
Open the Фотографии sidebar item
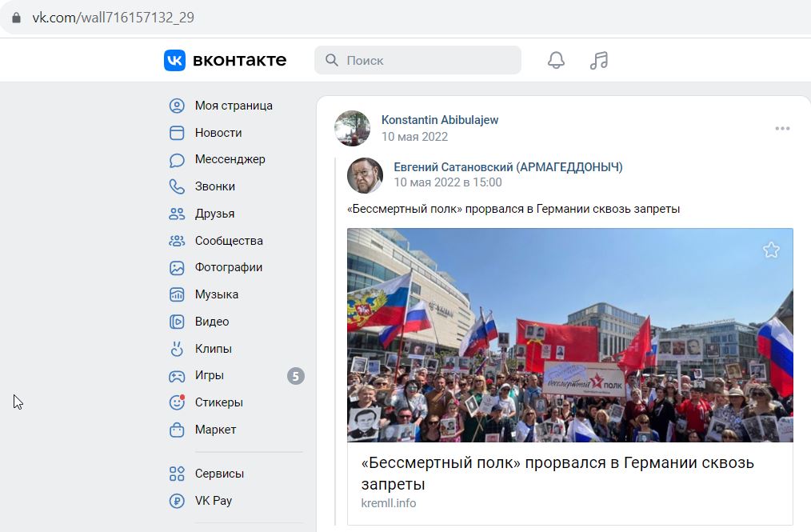(228, 267)
